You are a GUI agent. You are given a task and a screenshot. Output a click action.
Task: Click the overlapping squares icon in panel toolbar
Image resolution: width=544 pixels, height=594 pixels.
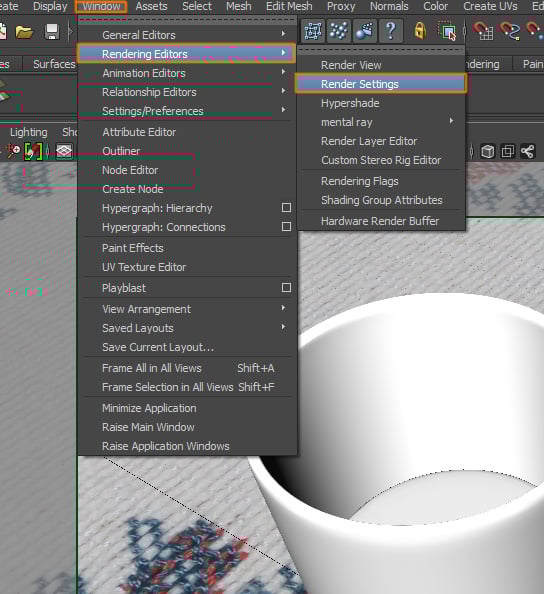(508, 152)
